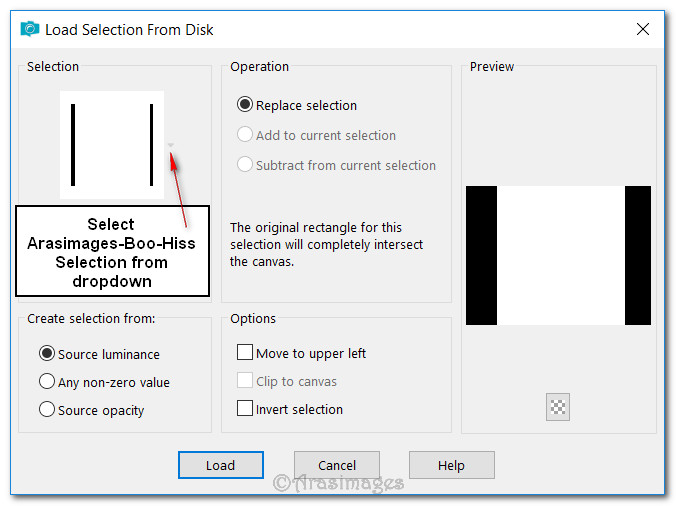Close the Load Selection From Disk dialog

pos(643,30)
